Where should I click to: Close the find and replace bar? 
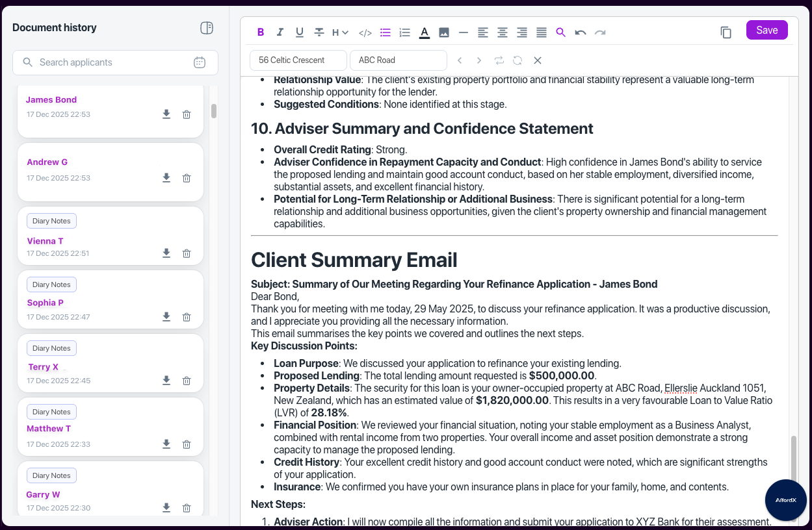click(x=538, y=60)
